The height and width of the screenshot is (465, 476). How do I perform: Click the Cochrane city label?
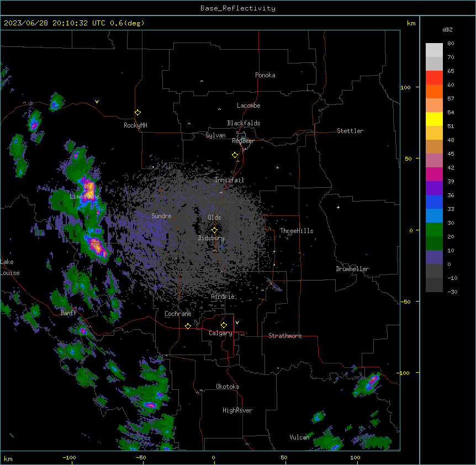178,314
